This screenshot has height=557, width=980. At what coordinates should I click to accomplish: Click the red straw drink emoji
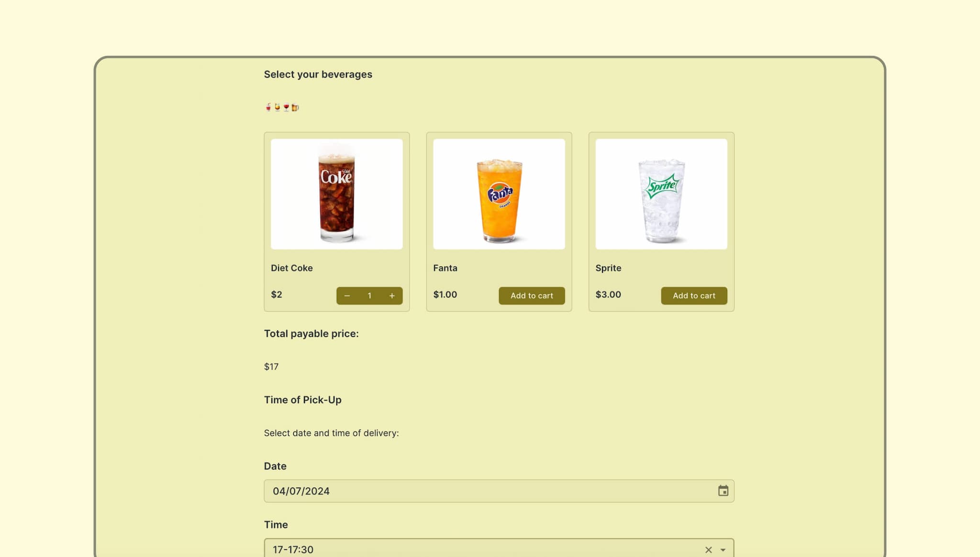point(268,107)
